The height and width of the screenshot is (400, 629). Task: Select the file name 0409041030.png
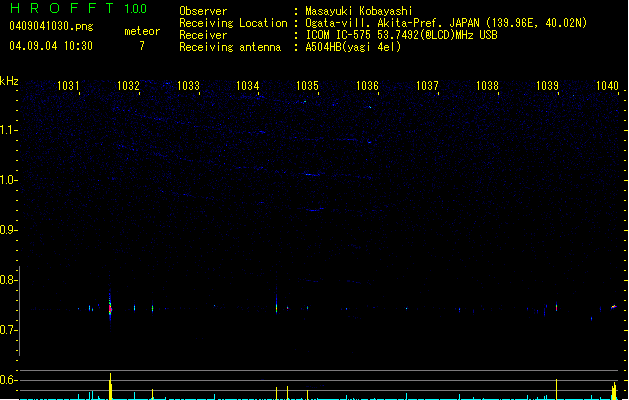[x=51, y=26]
